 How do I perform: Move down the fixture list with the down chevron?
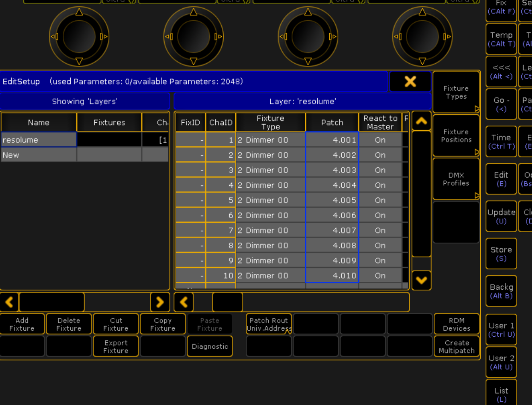coord(421,280)
